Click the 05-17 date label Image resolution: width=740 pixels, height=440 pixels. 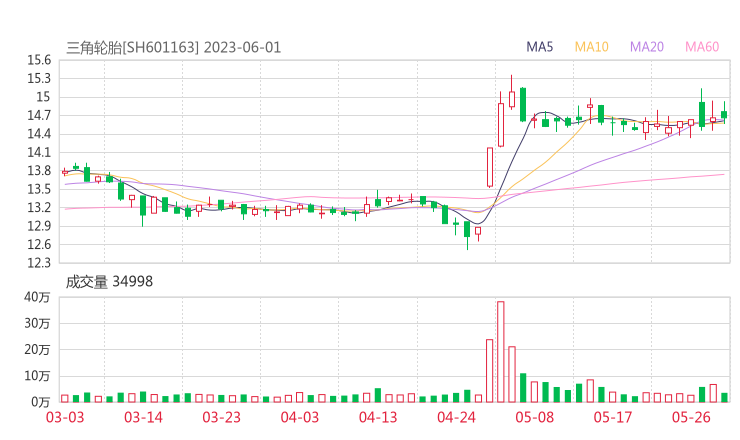point(613,417)
